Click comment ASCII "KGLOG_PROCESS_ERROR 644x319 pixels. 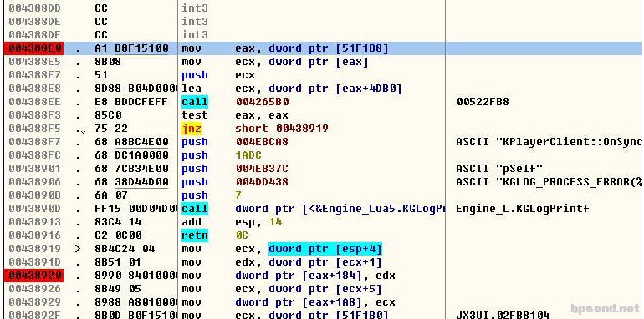tap(549, 182)
